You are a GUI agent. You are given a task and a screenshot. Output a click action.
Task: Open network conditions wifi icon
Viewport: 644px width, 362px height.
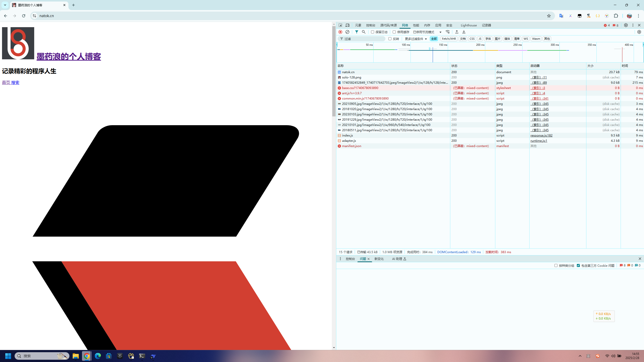click(448, 32)
